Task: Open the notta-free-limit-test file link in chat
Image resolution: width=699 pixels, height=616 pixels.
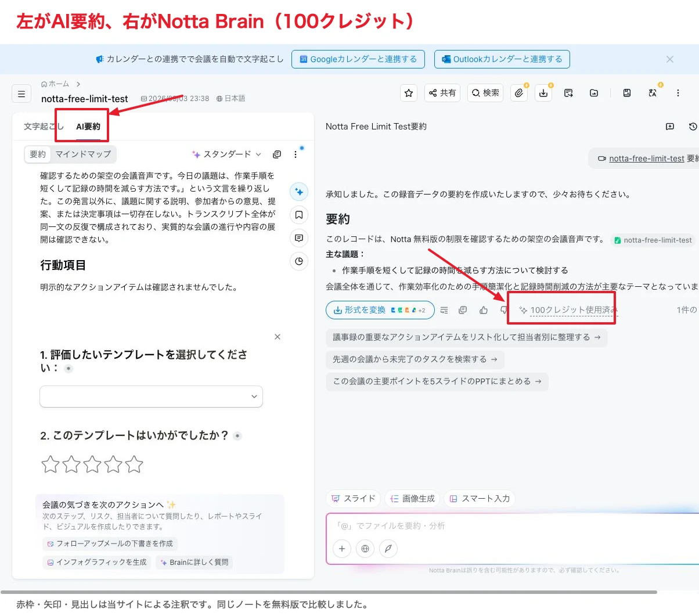Action: [x=647, y=158]
